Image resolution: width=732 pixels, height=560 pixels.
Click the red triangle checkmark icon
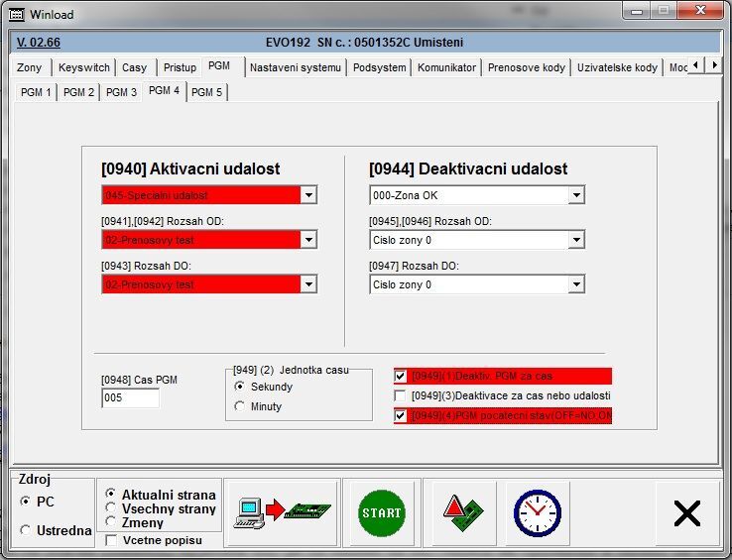coord(463,512)
